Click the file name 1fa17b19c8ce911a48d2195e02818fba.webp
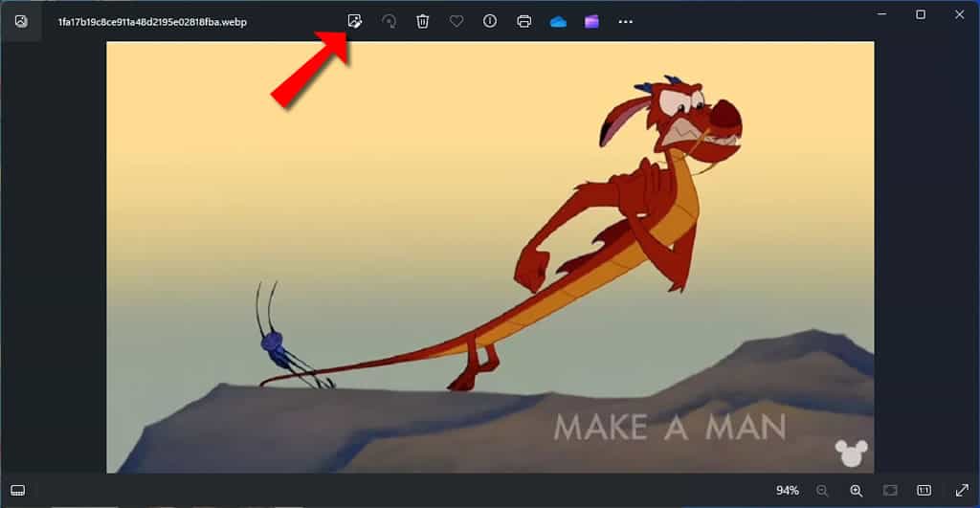980x508 pixels. pyautogui.click(x=152, y=22)
